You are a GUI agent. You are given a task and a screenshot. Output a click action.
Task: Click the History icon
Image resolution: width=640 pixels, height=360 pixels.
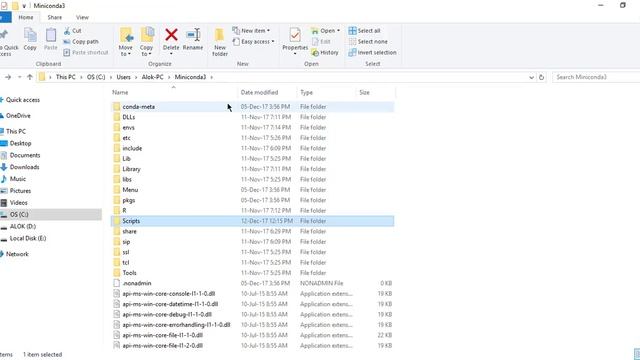click(x=315, y=53)
